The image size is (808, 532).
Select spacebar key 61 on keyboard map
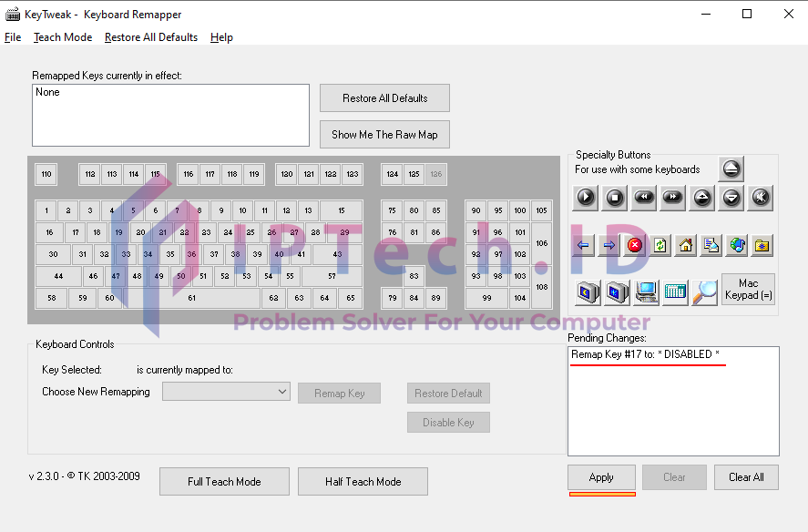point(191,298)
